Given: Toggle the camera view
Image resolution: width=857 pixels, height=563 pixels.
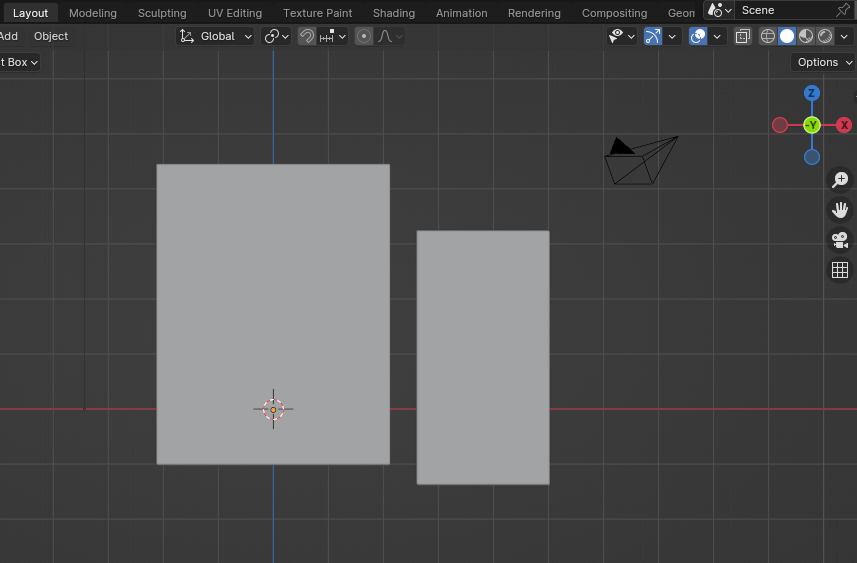Looking at the screenshot, I should 840,240.
